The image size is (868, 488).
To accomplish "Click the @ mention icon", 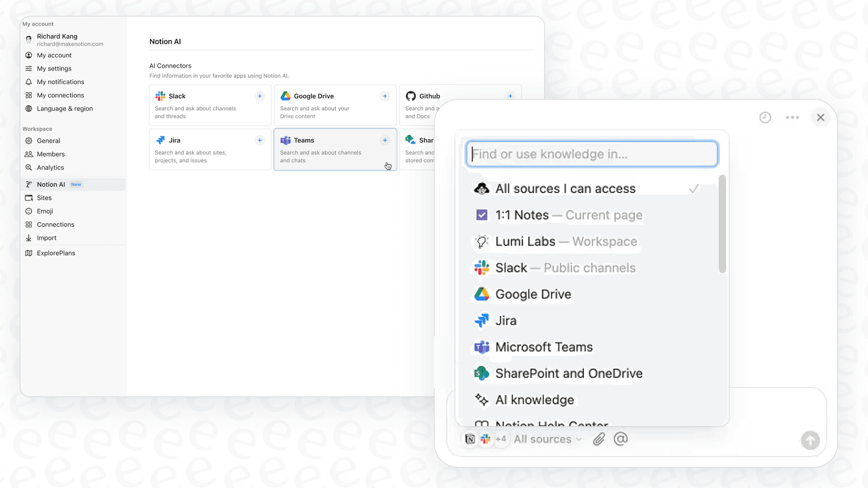I will 621,439.
